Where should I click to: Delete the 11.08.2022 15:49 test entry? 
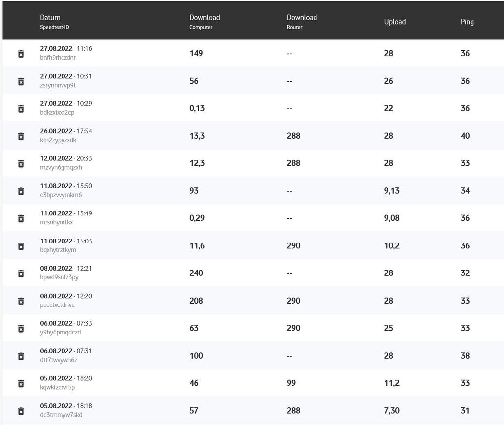point(21,218)
